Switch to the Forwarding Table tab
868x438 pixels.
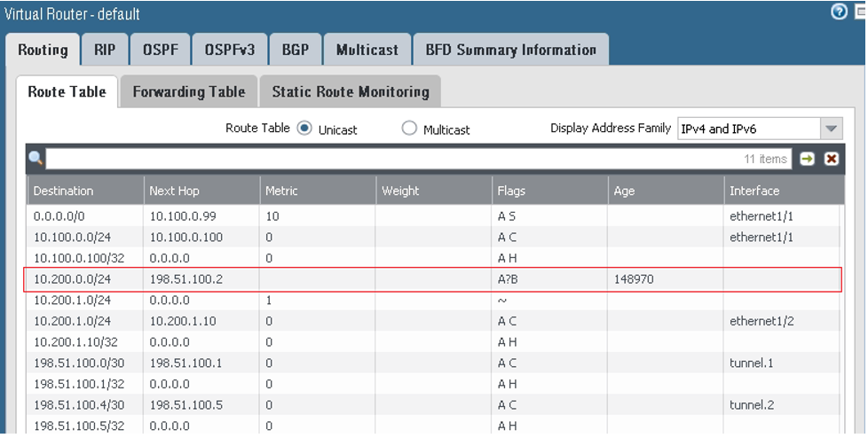(x=188, y=91)
